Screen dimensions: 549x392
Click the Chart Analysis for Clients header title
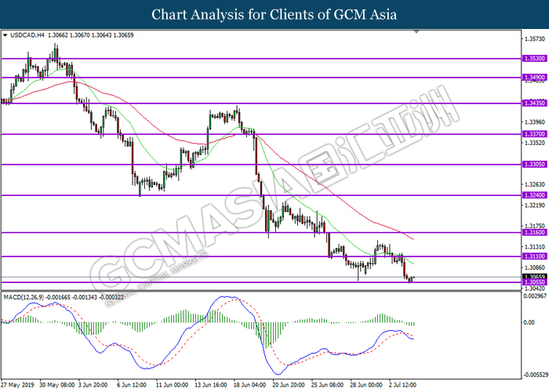(x=274, y=15)
